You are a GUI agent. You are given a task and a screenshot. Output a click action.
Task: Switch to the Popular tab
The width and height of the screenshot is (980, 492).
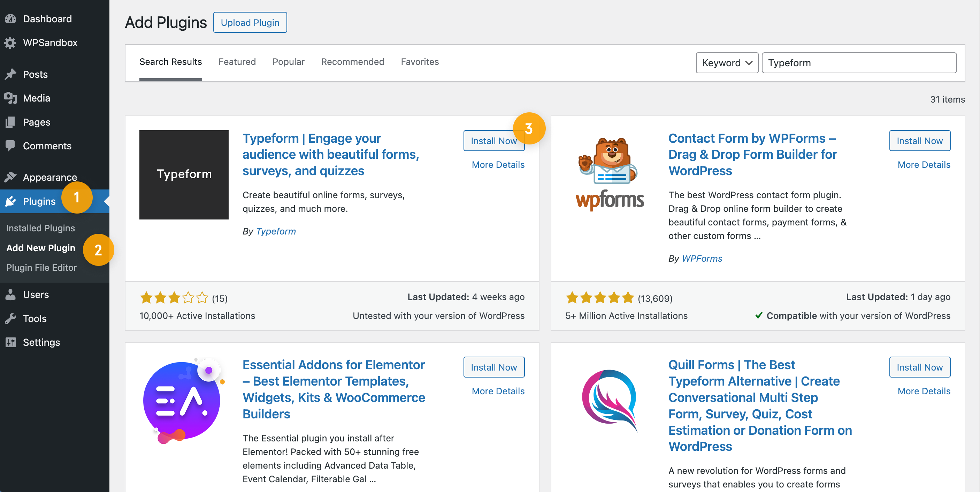pos(288,62)
